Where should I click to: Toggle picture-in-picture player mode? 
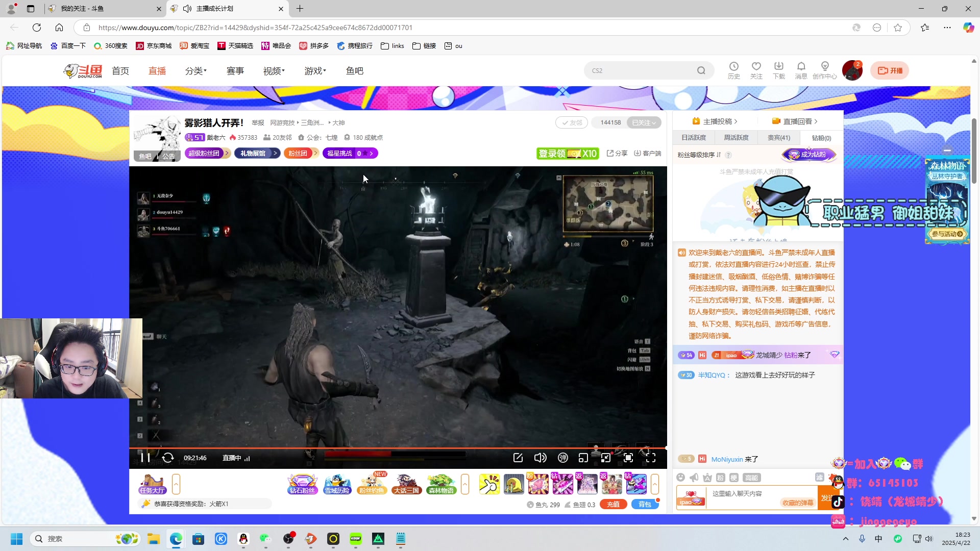pyautogui.click(x=606, y=458)
